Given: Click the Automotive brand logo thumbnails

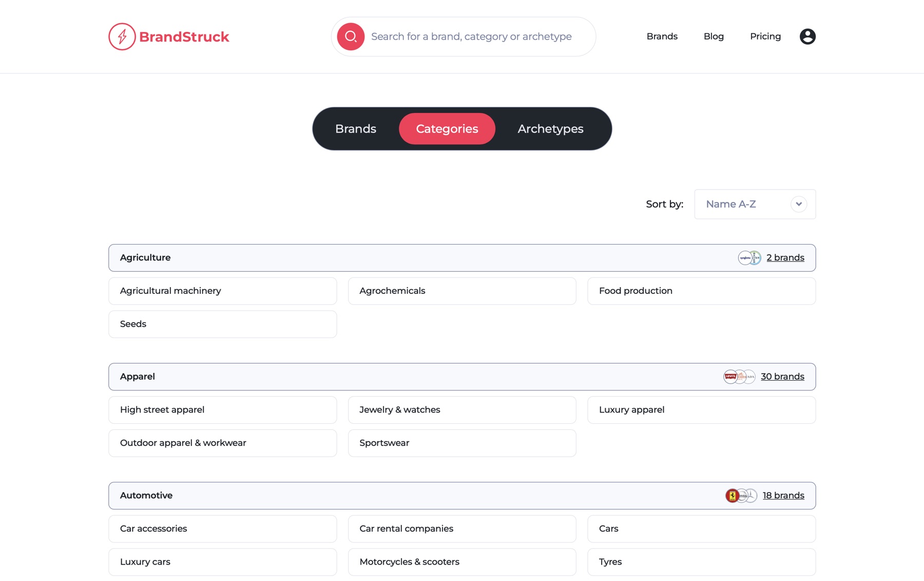Looking at the screenshot, I should [x=741, y=496].
